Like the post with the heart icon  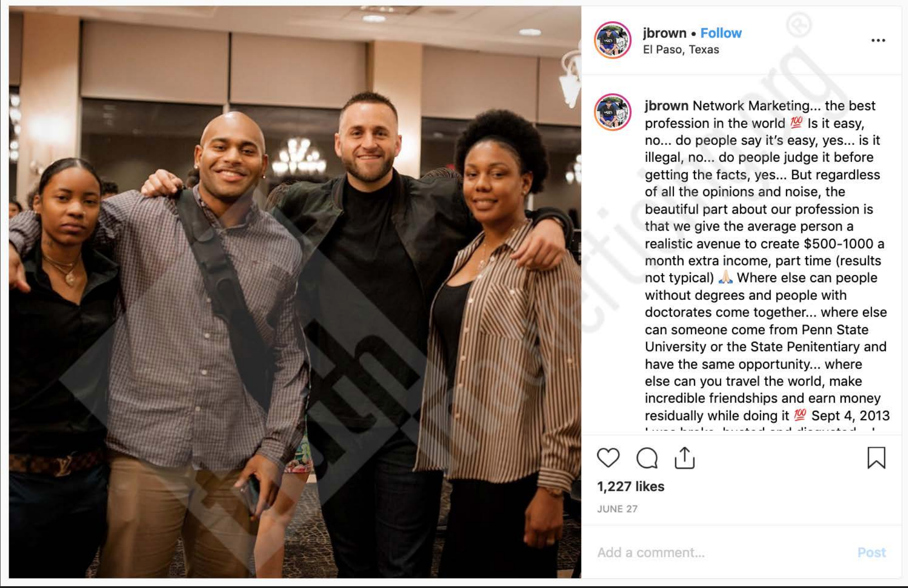tap(608, 458)
